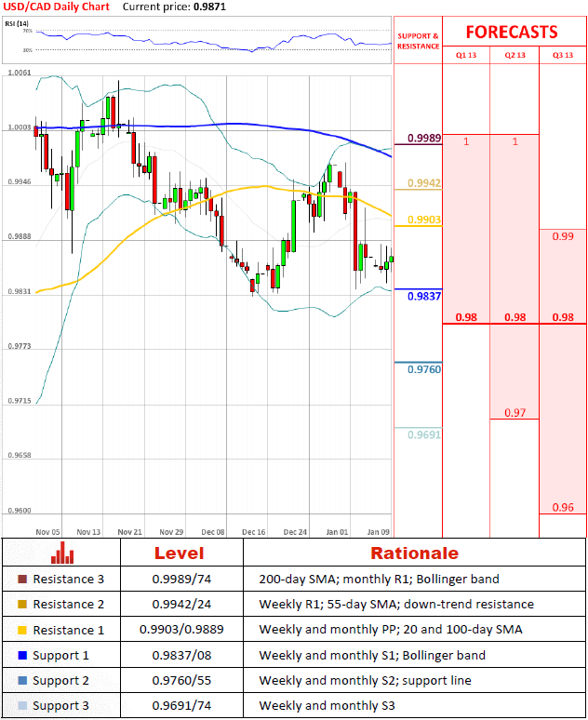Click the 1.0003 price axis label

(20, 127)
